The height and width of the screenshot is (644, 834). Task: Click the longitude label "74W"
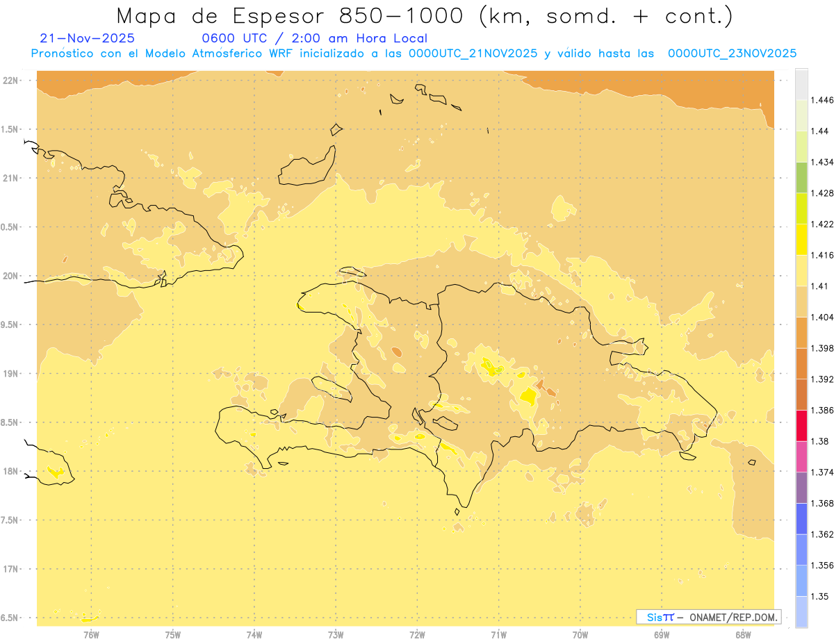point(254,634)
